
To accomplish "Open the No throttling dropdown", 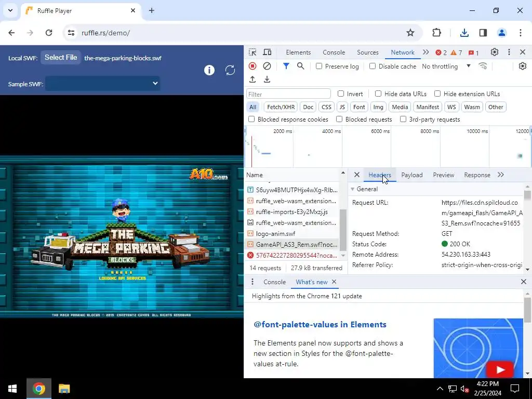I will click(x=446, y=66).
